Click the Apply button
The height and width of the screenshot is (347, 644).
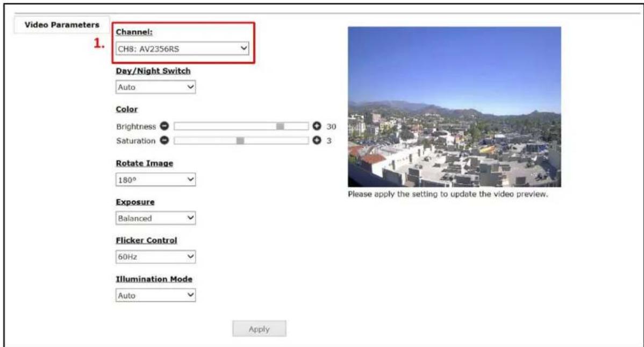259,329
